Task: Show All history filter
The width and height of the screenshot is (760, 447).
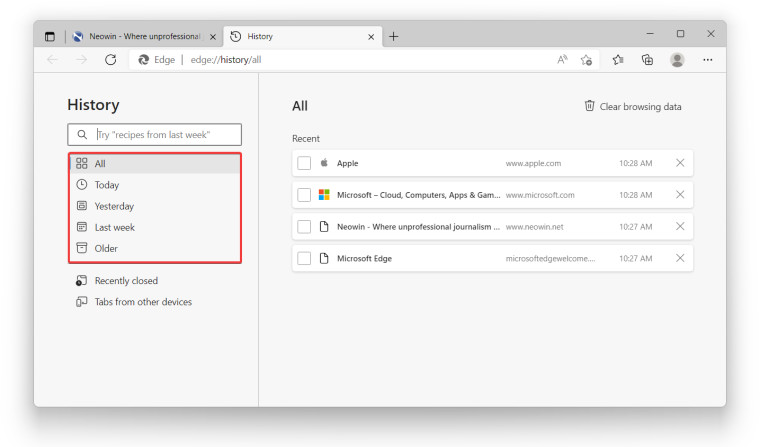Action: [155, 163]
